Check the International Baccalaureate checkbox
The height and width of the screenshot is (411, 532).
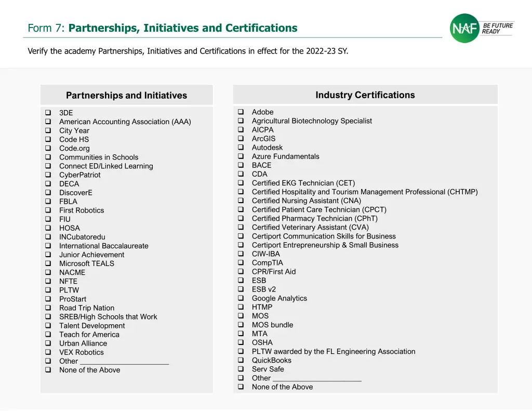click(48, 245)
